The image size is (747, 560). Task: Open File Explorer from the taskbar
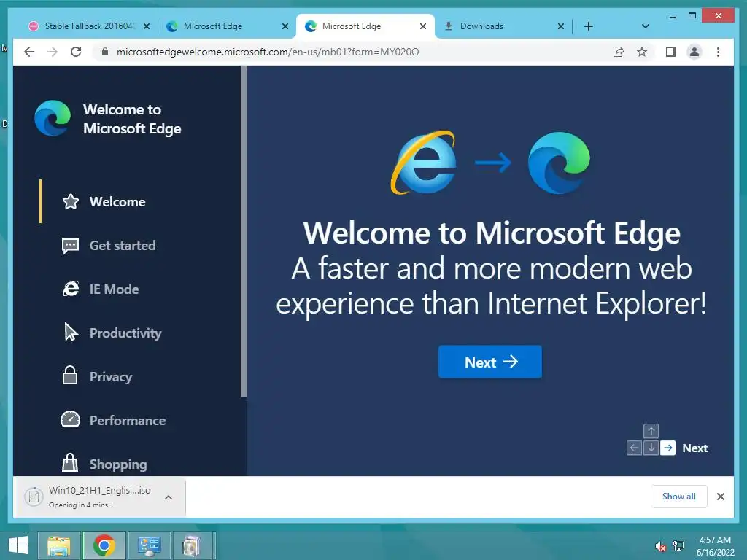pos(58,545)
